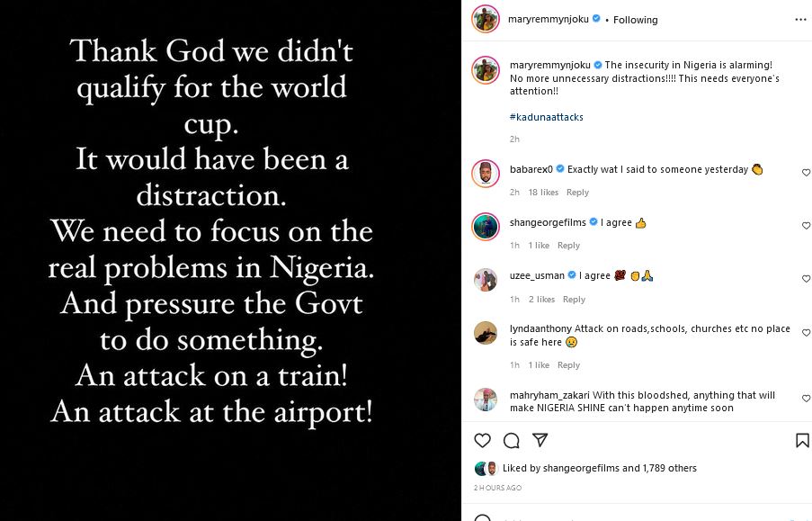Click the Following button in the header
Image resolution: width=812 pixels, height=521 pixels.
pyautogui.click(x=635, y=20)
